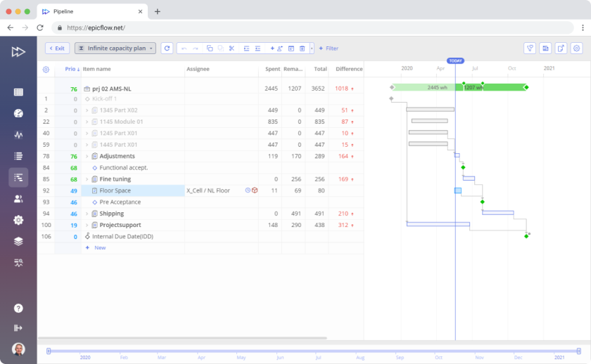The image size is (591, 364).
Task: Open the help question mark icon
Action: point(18,308)
